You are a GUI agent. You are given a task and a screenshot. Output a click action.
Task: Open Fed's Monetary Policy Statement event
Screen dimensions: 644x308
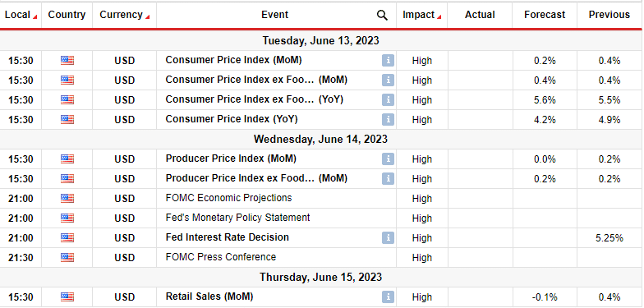(x=238, y=218)
